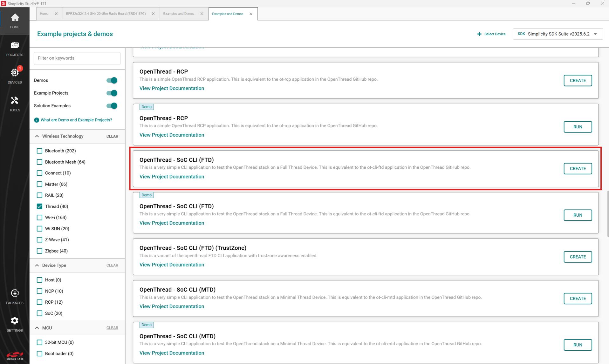Collapse the Wireless Technology filter section
Image resolution: width=609 pixels, height=364 pixels.
click(37, 136)
